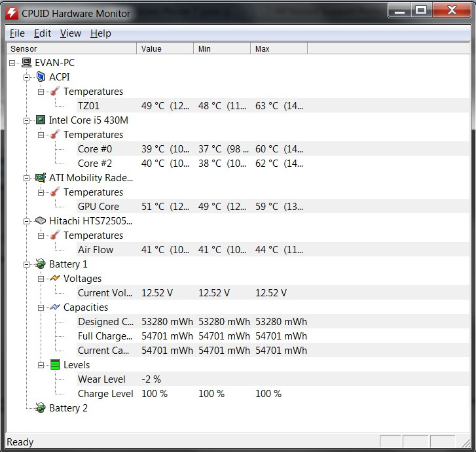The width and height of the screenshot is (476, 452).
Task: Click the Intel Core i5 430M chip icon
Action: coord(41,120)
